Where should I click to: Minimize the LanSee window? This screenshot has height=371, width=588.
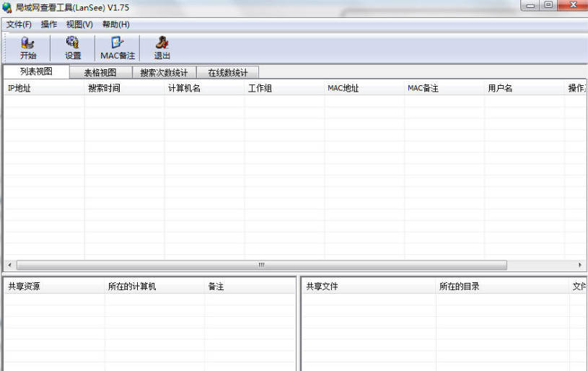(530, 5)
